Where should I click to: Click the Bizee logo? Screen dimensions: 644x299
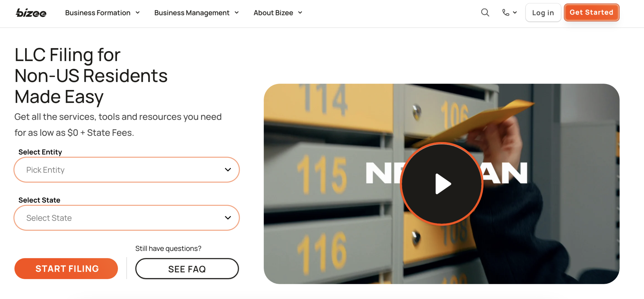coord(31,13)
